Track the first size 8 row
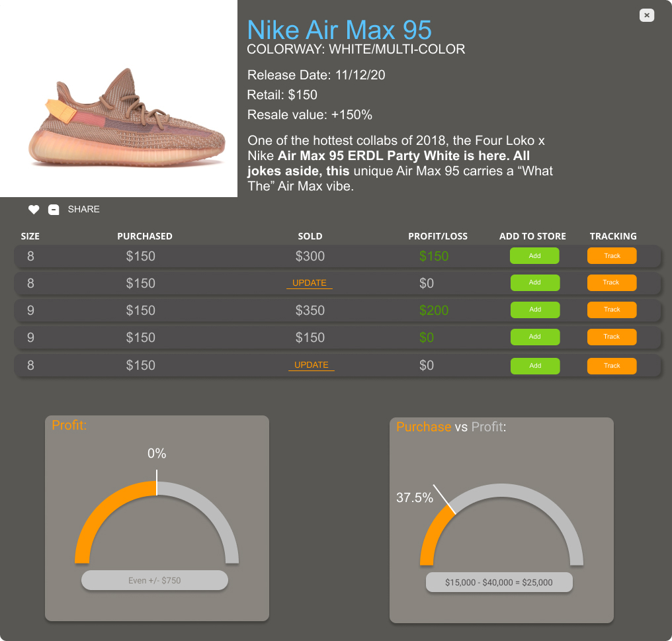The image size is (672, 641). click(612, 255)
